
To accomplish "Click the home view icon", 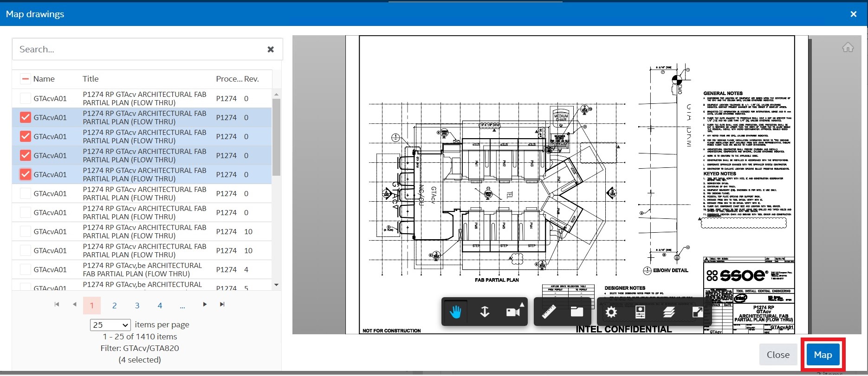I will 848,47.
